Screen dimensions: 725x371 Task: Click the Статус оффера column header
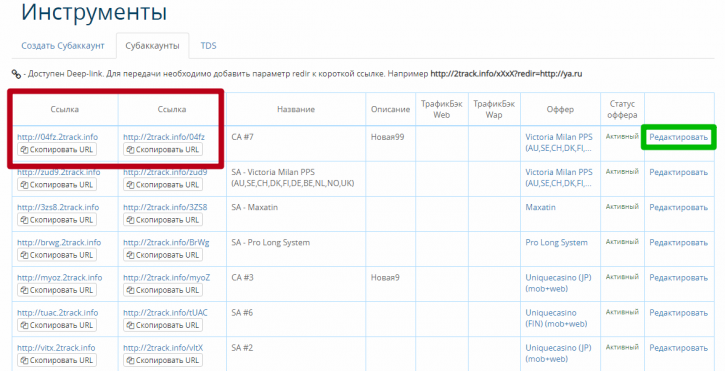pos(622,109)
